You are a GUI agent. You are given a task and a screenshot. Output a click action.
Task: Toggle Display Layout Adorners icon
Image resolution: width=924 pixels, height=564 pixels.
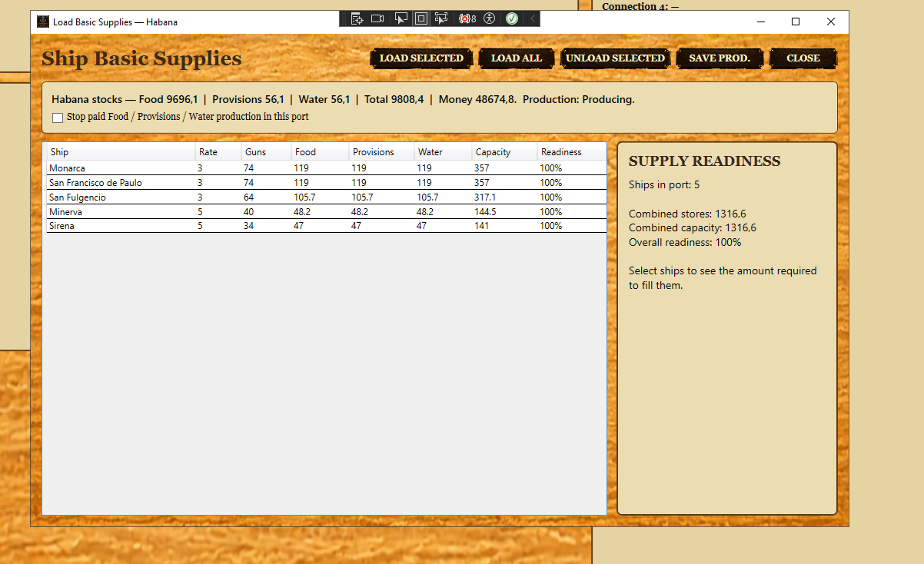[421, 18]
